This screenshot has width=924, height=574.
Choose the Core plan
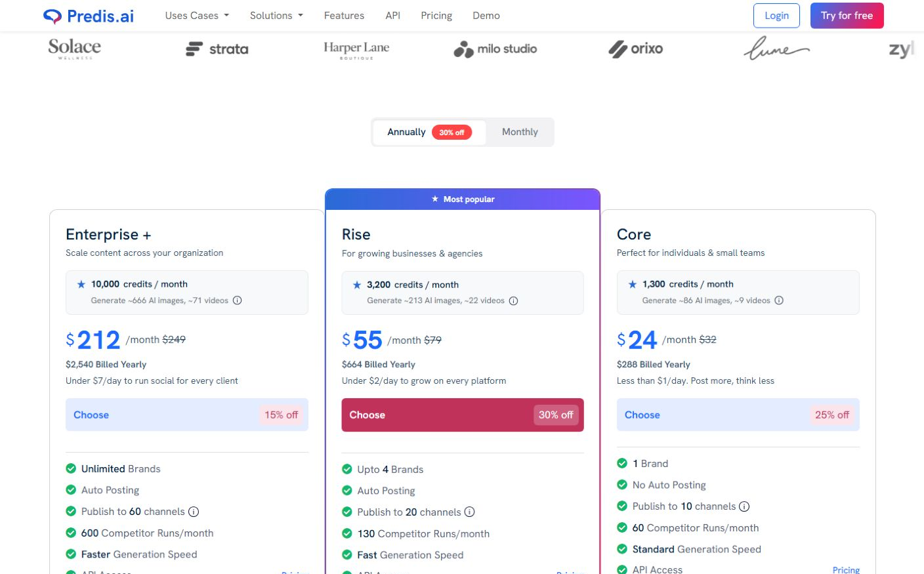(738, 415)
